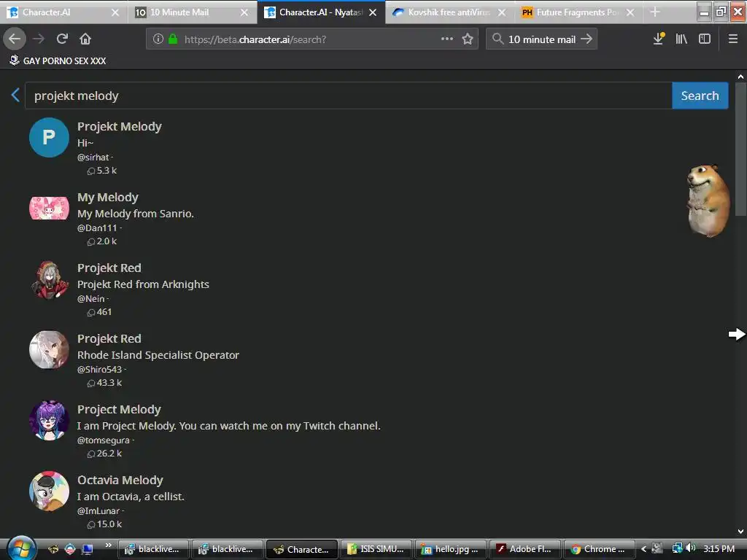Open the library icon in toolbar
Screen dimensions: 747x560
click(x=681, y=39)
